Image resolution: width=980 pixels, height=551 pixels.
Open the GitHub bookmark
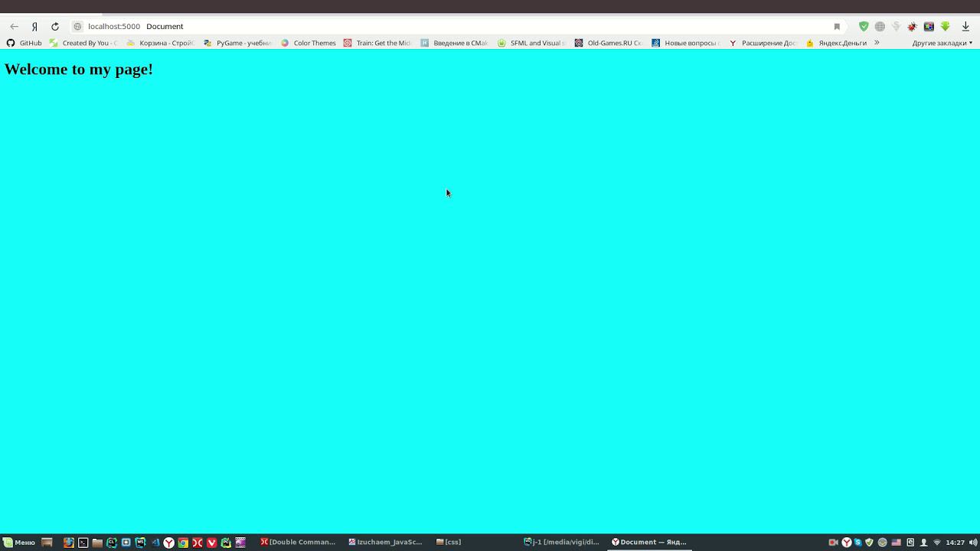tap(24, 43)
